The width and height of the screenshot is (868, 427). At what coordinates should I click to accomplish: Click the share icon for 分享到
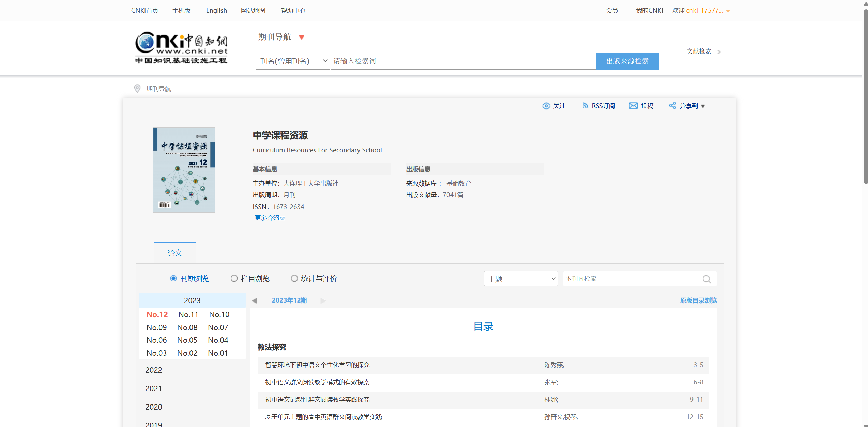click(x=672, y=106)
